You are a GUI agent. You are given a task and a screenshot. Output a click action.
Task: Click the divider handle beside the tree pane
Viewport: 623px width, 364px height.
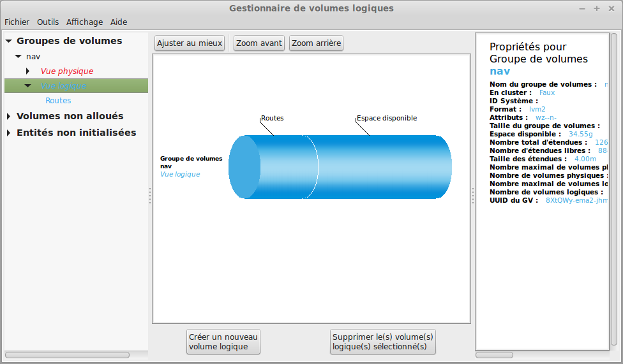click(x=150, y=196)
